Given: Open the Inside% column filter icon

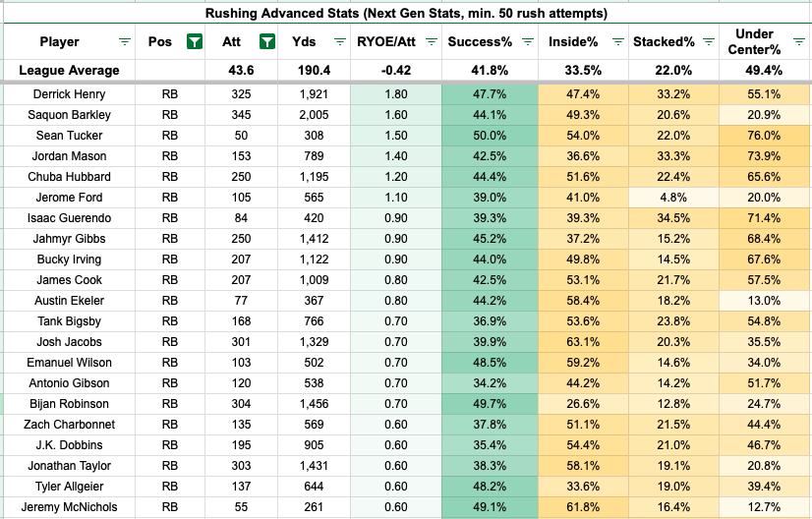Looking at the screenshot, I should click(618, 42).
